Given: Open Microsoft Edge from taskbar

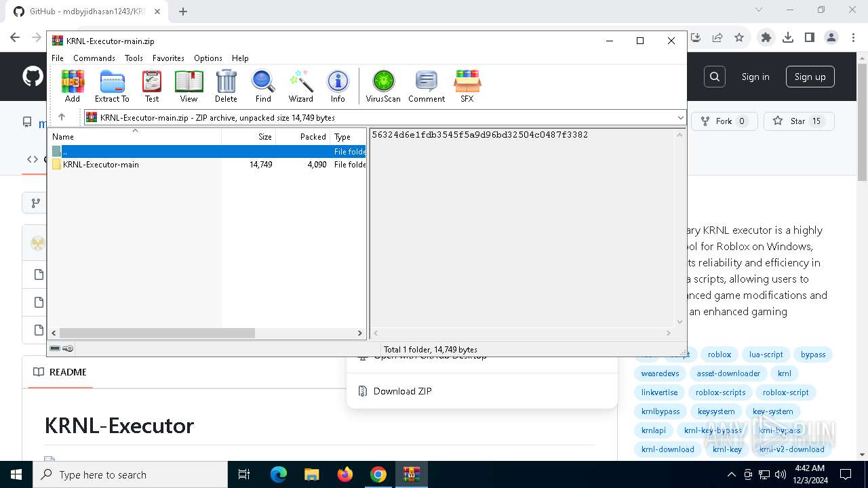Looking at the screenshot, I should [279, 474].
